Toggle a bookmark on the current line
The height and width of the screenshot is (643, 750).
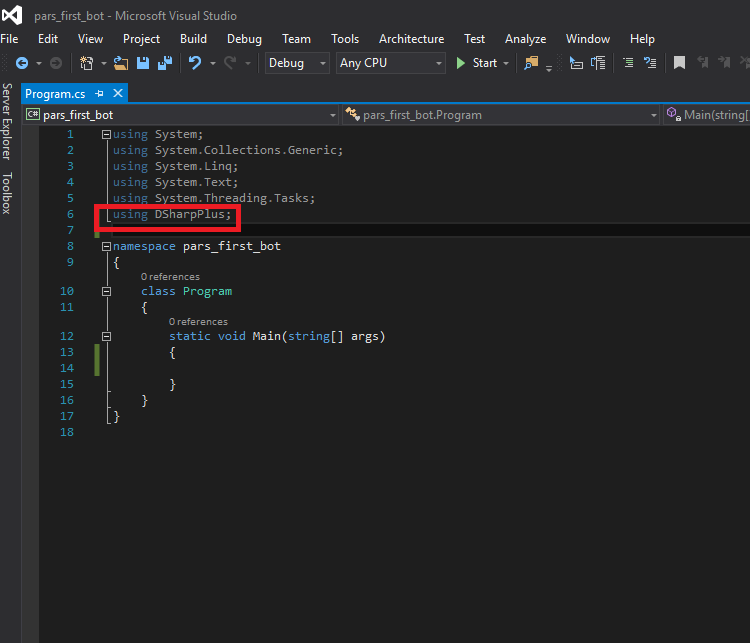pos(679,63)
